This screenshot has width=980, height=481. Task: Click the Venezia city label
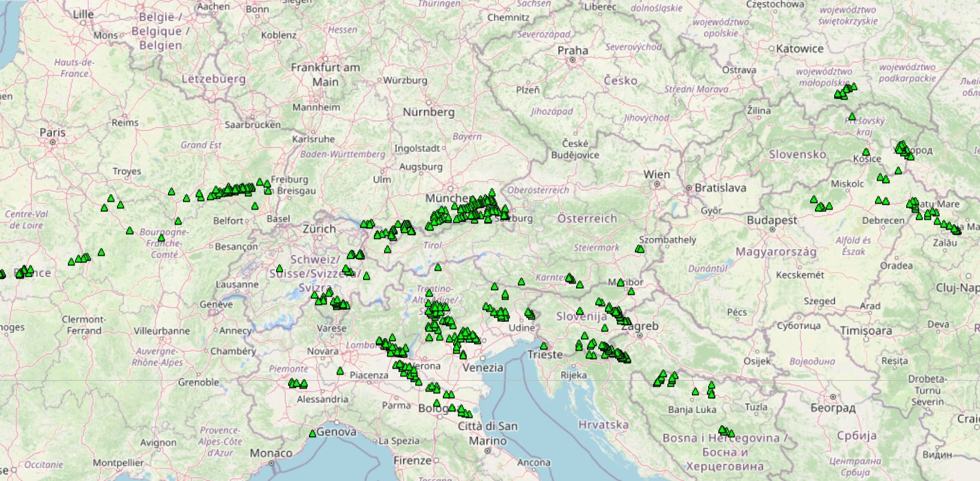483,368
